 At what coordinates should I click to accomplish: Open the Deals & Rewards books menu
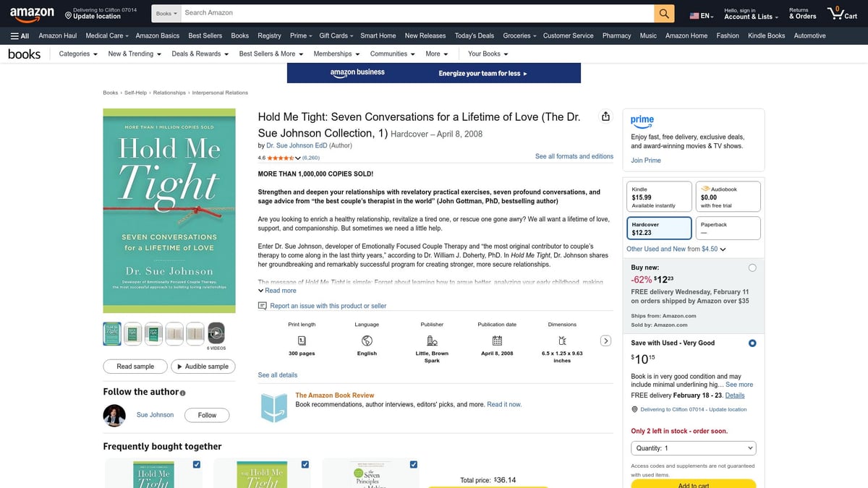[200, 53]
